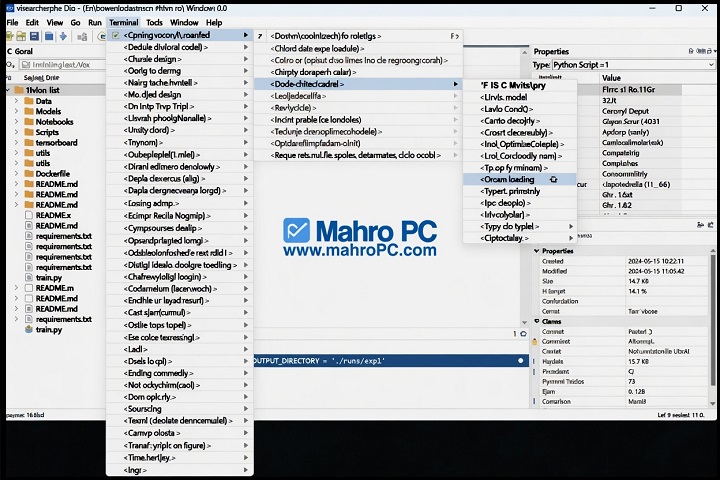
Task: Open submenu arrow of Typy do typlel
Action: pyautogui.click(x=571, y=226)
